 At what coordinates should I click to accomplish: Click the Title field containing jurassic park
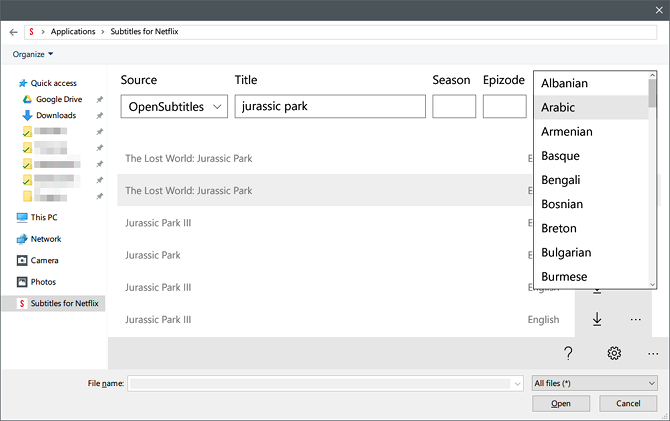tap(330, 106)
